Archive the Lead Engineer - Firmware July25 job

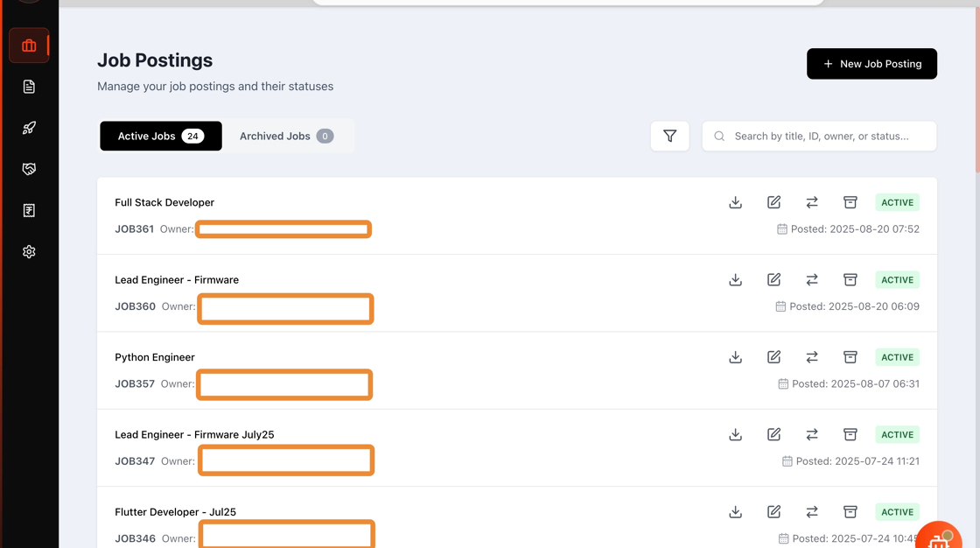850,434
